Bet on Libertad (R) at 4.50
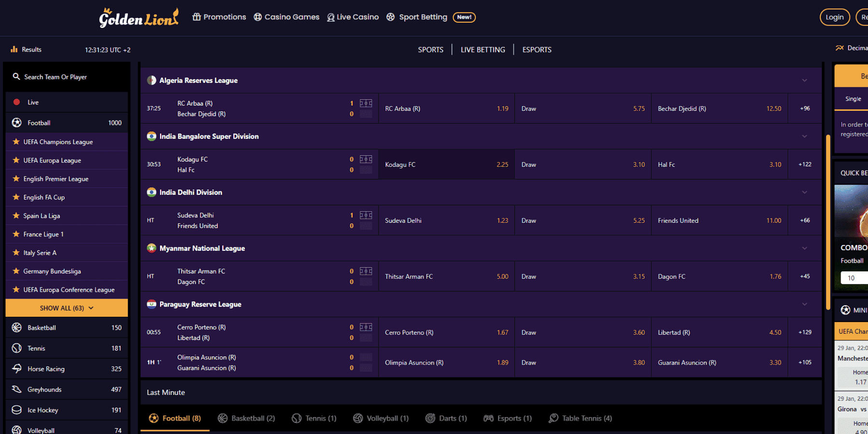The height and width of the screenshot is (434, 868). click(x=719, y=332)
